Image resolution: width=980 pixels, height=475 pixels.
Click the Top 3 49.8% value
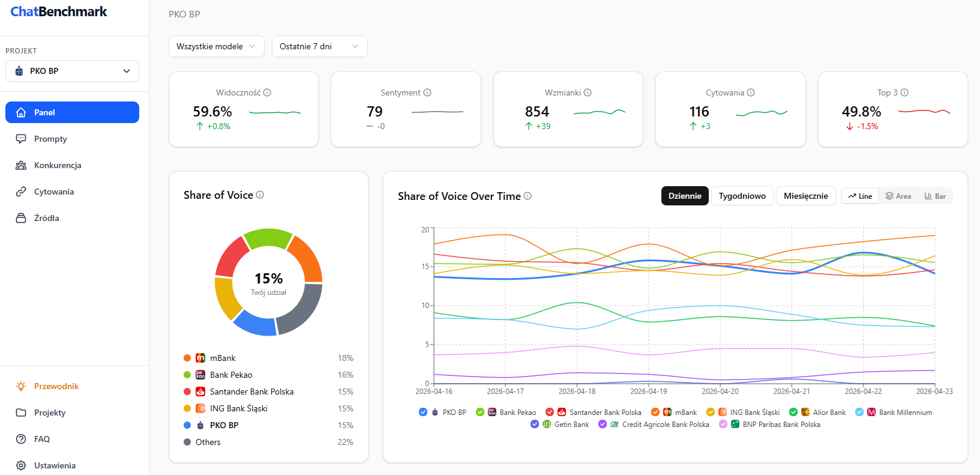861,112
